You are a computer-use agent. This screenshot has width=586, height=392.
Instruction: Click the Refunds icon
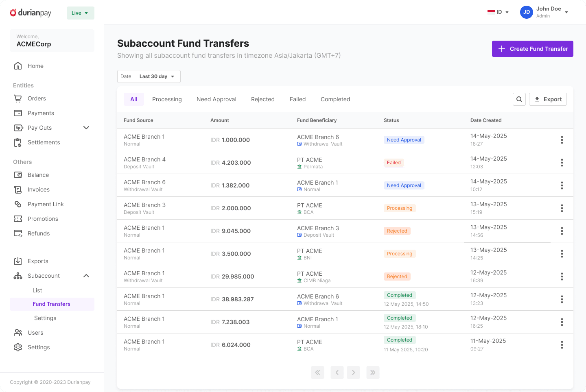point(18,233)
